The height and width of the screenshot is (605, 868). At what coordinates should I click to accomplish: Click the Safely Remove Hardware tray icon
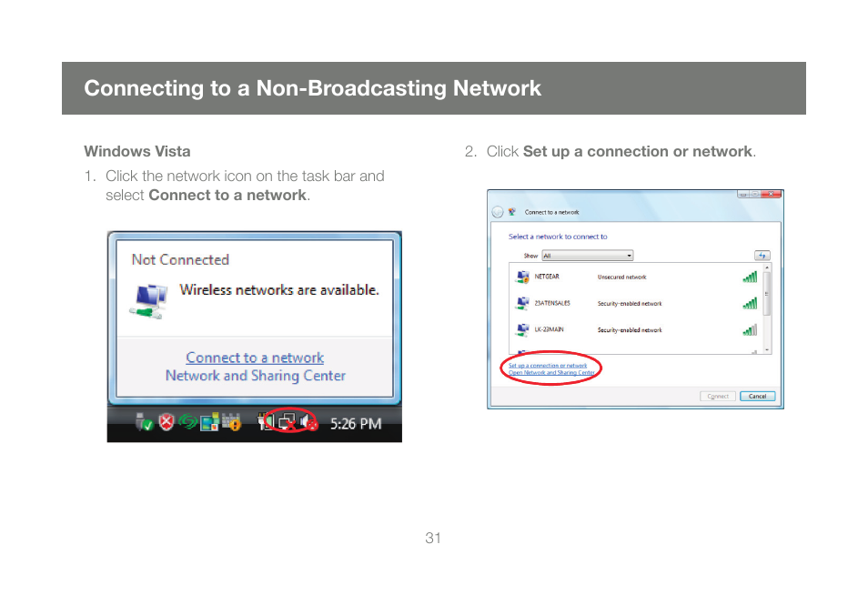(144, 422)
